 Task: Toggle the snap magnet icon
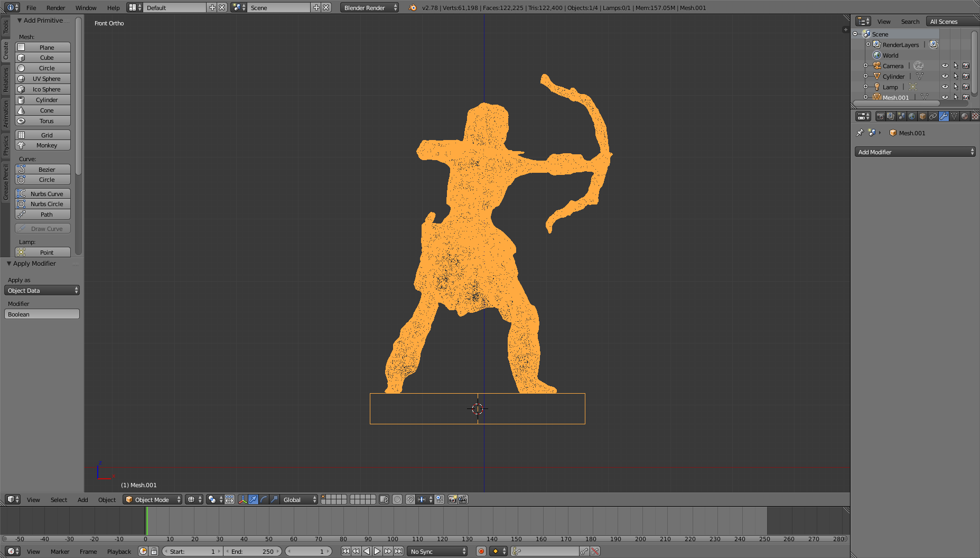coord(410,499)
